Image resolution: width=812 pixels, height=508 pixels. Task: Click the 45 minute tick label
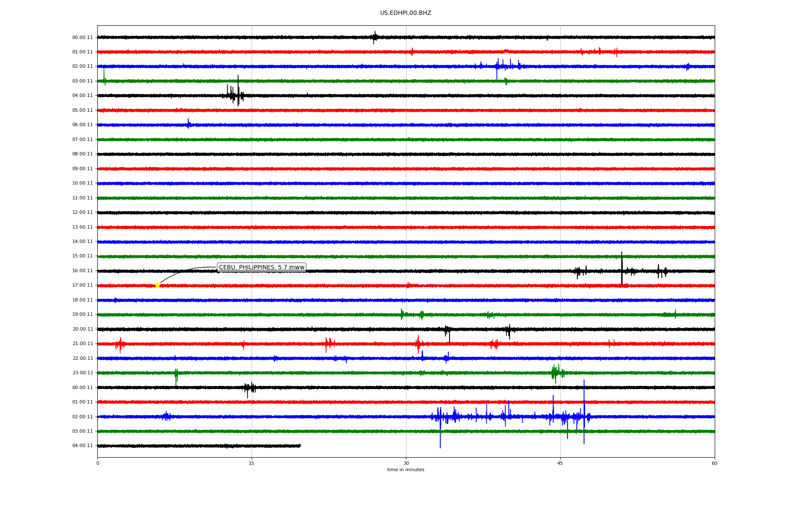coord(560,463)
